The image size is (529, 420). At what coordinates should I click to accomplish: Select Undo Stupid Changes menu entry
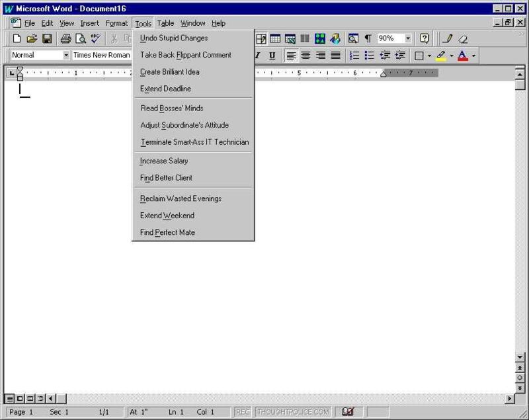point(174,38)
